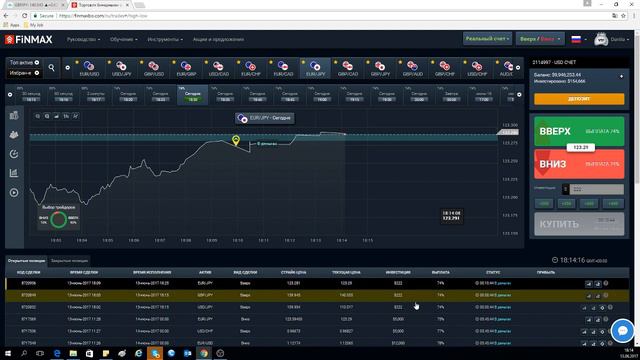Select the USD/JPY asset icon
Screen dimensions: 640x360
click(121, 66)
